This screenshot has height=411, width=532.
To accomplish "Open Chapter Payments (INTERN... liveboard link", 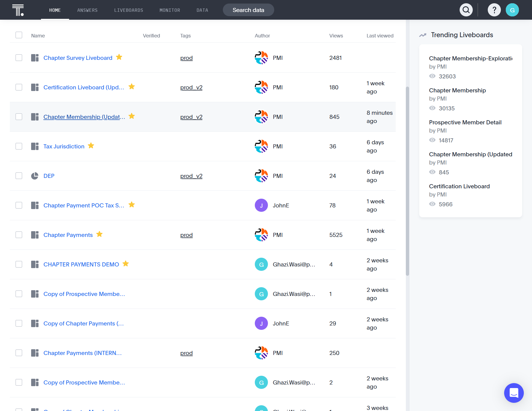I will (82, 353).
